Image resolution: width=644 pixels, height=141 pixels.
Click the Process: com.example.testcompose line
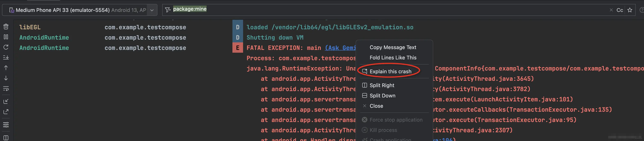(301, 58)
